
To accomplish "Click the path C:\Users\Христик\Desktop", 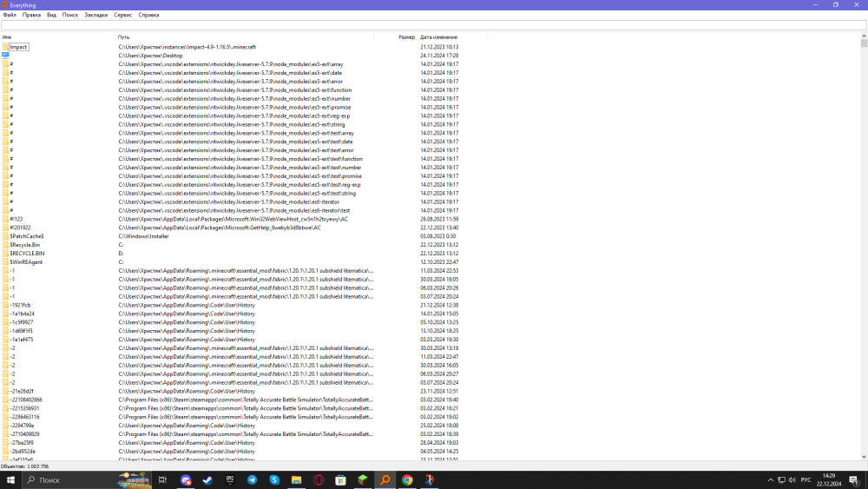I will click(150, 56).
